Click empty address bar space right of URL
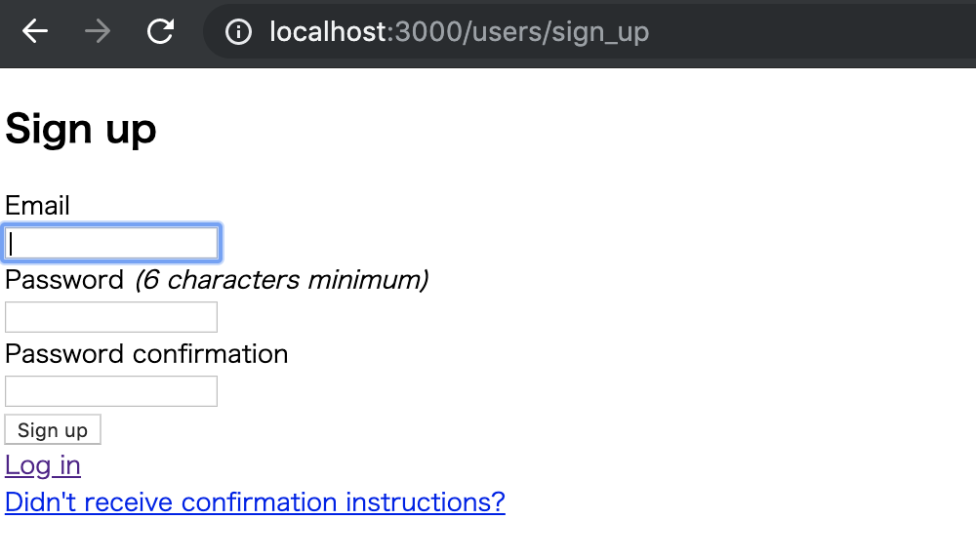The image size is (976, 560). click(810, 32)
